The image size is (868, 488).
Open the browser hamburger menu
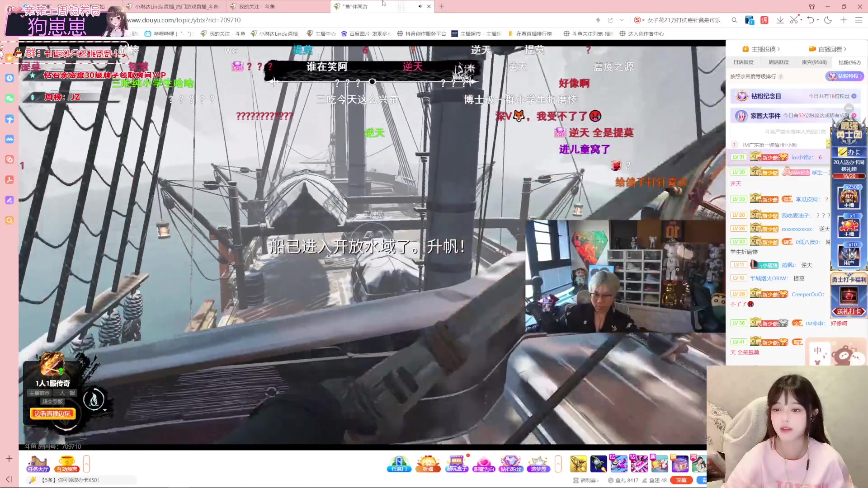[859, 20]
